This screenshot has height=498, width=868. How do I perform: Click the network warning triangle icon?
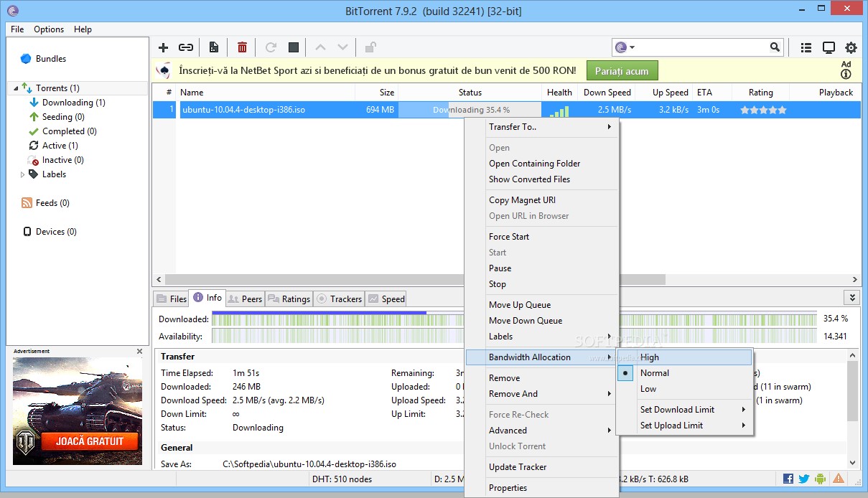pyautogui.click(x=838, y=479)
